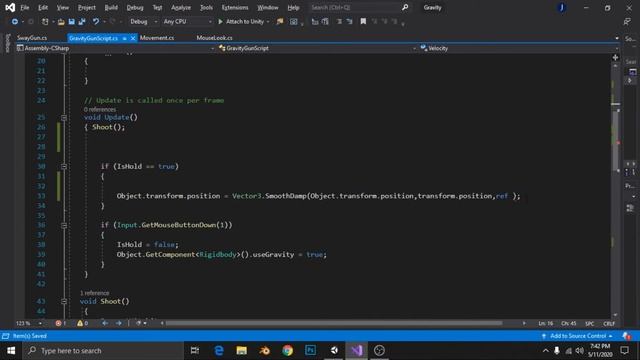Open the View menu
This screenshot has width=640, height=360.
click(x=62, y=7)
